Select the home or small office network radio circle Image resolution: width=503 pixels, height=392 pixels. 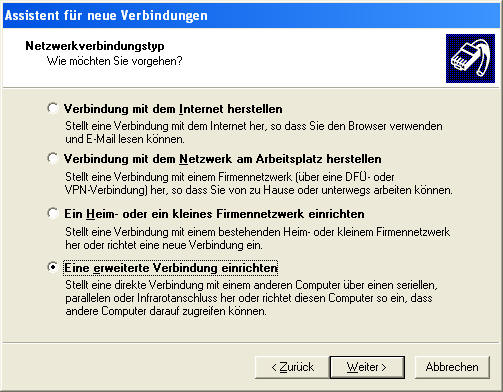click(x=53, y=213)
